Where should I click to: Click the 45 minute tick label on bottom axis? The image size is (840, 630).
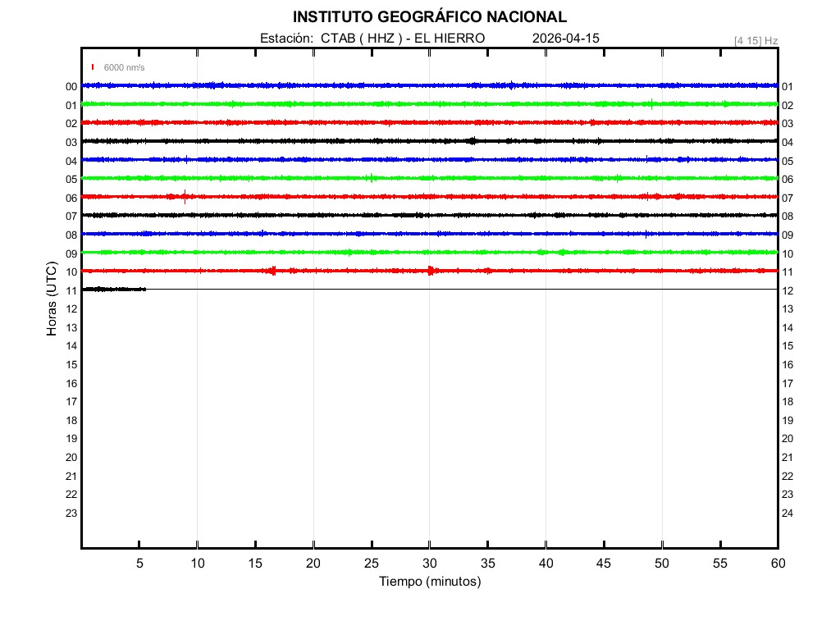[x=604, y=563]
